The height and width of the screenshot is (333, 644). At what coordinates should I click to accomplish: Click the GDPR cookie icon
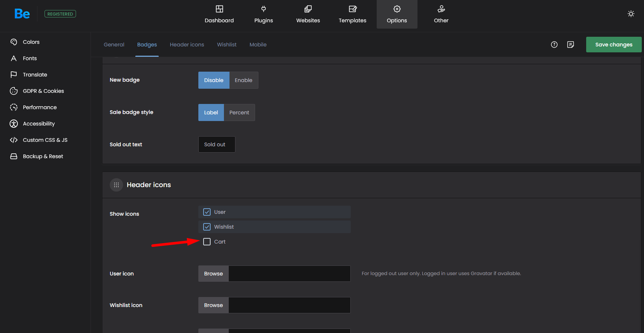click(14, 91)
